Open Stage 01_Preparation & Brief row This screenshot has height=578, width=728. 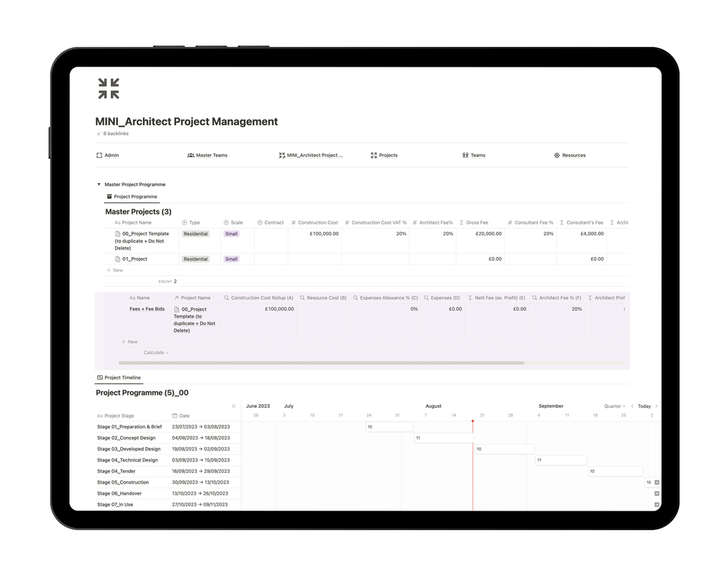point(130,427)
